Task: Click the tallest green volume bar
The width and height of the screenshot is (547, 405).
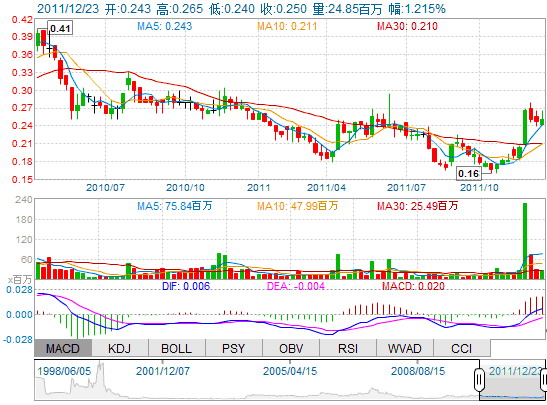Action: pyautogui.click(x=525, y=241)
